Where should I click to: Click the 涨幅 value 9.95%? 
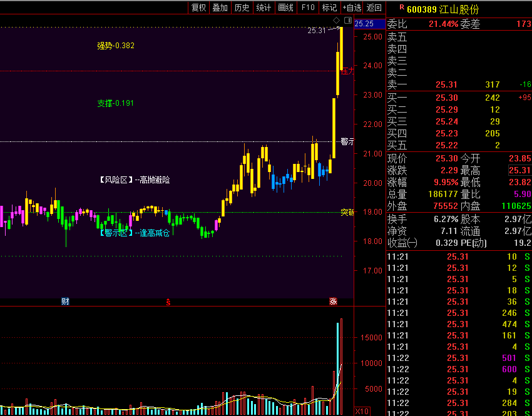[446, 182]
